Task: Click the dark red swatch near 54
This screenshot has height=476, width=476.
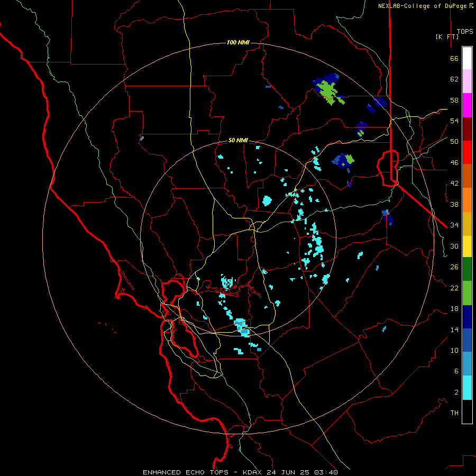Action: pyautogui.click(x=467, y=129)
